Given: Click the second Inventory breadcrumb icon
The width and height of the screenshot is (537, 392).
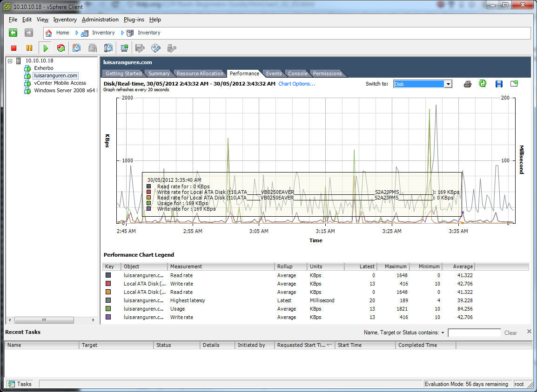Looking at the screenshot, I should (x=130, y=33).
